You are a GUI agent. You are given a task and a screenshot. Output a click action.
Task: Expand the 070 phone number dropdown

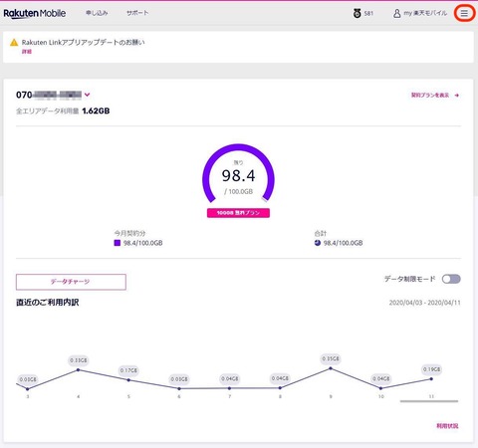(87, 95)
